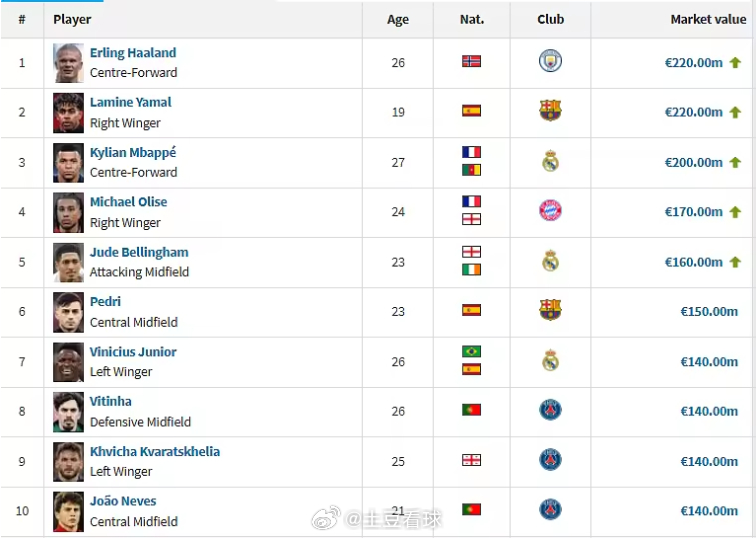Image resolution: width=756 pixels, height=538 pixels.
Task: Click Vinicius Junior's portrait thumbnail
Action: pyautogui.click(x=68, y=362)
